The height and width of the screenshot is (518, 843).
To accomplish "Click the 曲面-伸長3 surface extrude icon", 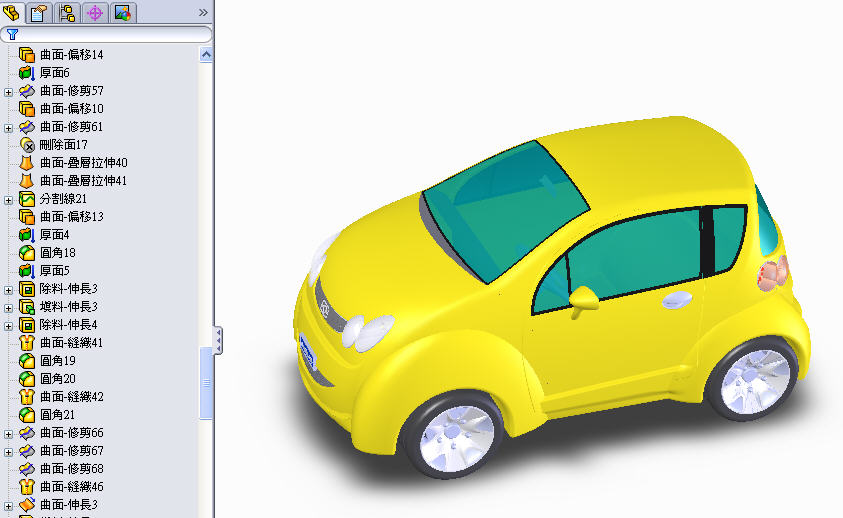I will coord(27,505).
